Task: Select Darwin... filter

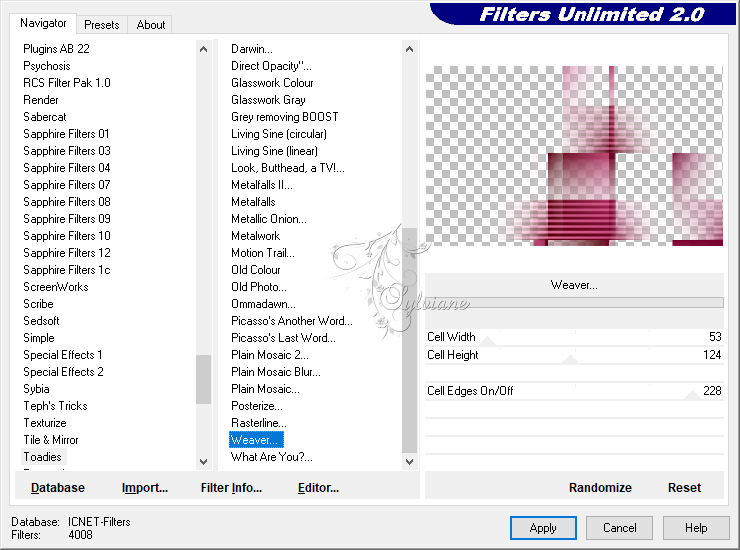Action: (x=252, y=49)
